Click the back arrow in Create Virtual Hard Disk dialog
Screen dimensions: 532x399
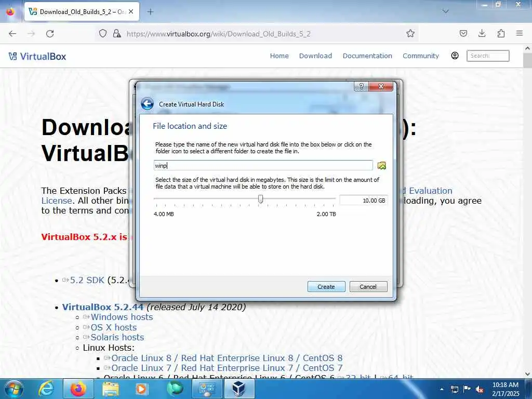tap(147, 104)
